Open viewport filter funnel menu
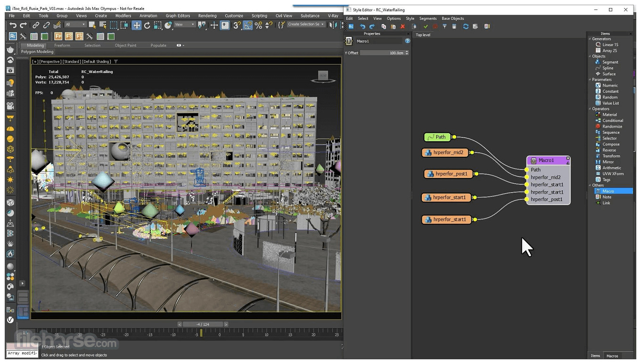 click(x=116, y=62)
